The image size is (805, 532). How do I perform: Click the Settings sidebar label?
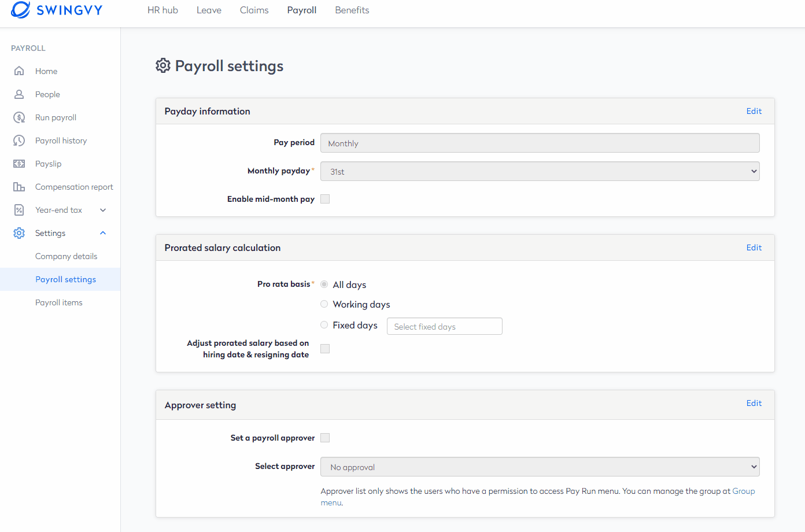point(50,233)
